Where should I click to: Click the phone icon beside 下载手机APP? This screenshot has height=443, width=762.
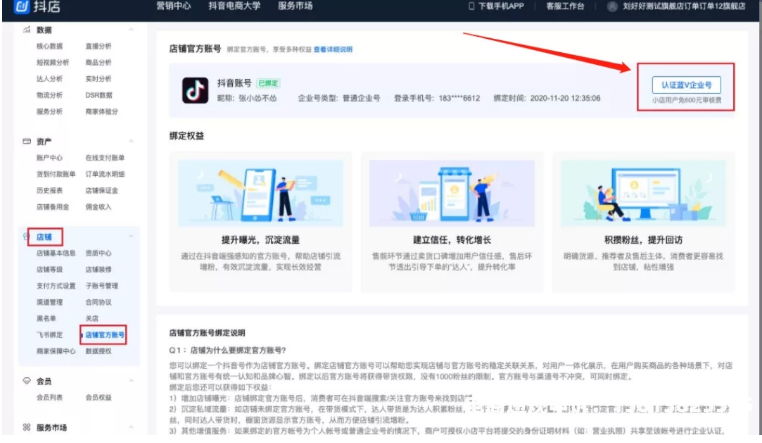pyautogui.click(x=471, y=7)
